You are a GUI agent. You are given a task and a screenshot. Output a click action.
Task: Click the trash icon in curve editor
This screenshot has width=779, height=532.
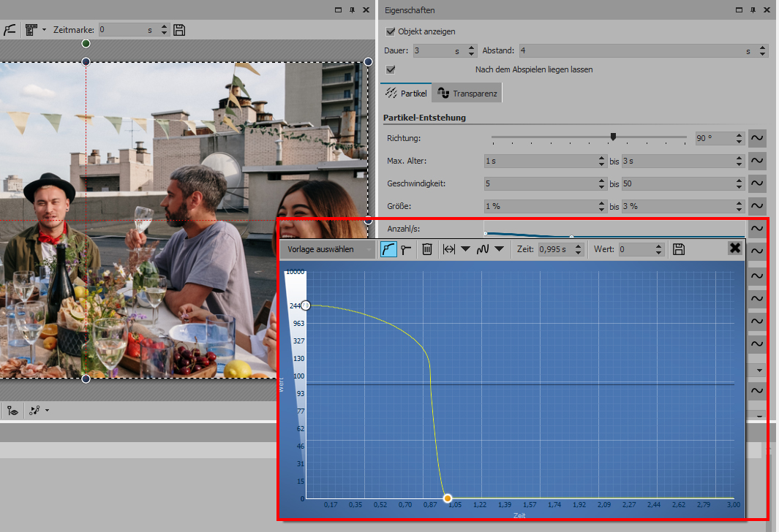428,249
